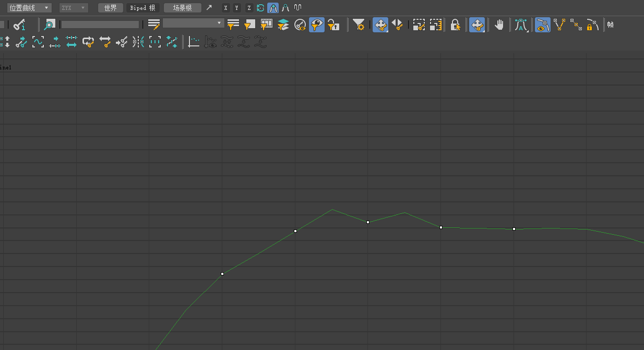Click the double arrow with key icon

pyautogui.click(x=105, y=42)
